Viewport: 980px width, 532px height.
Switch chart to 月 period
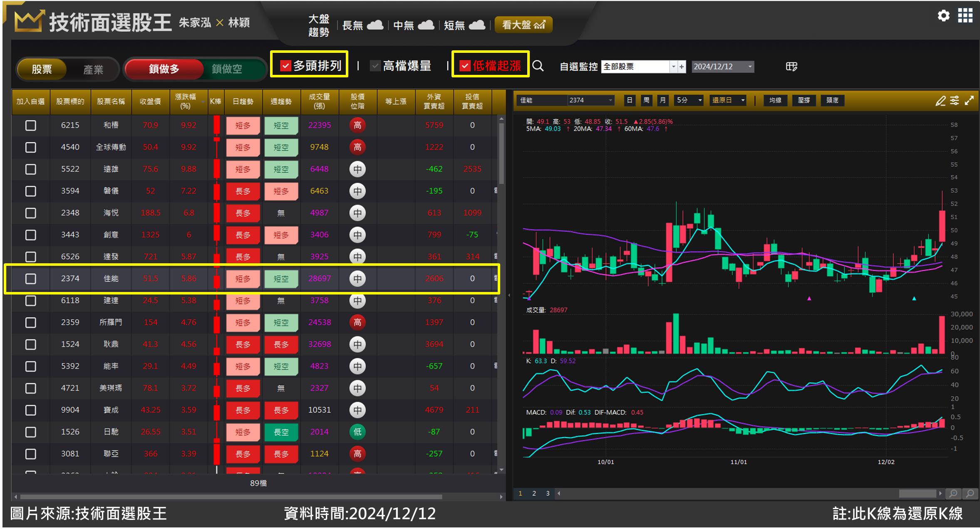point(663,100)
